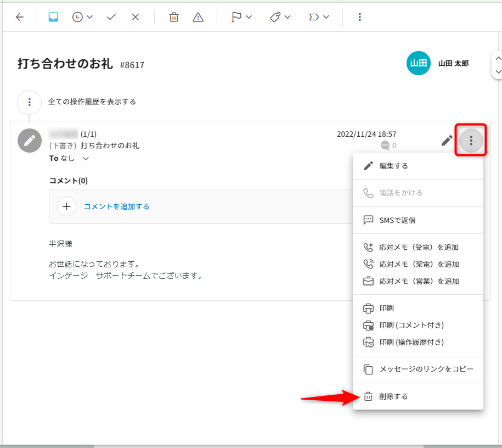Click the gray draft avatar icon
This screenshot has width=502, height=448.
click(30, 141)
